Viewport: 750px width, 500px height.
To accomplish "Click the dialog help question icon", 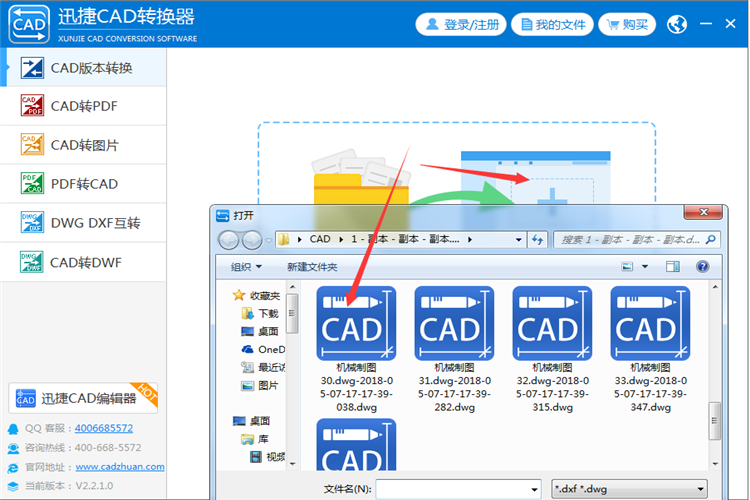I will coord(702,267).
